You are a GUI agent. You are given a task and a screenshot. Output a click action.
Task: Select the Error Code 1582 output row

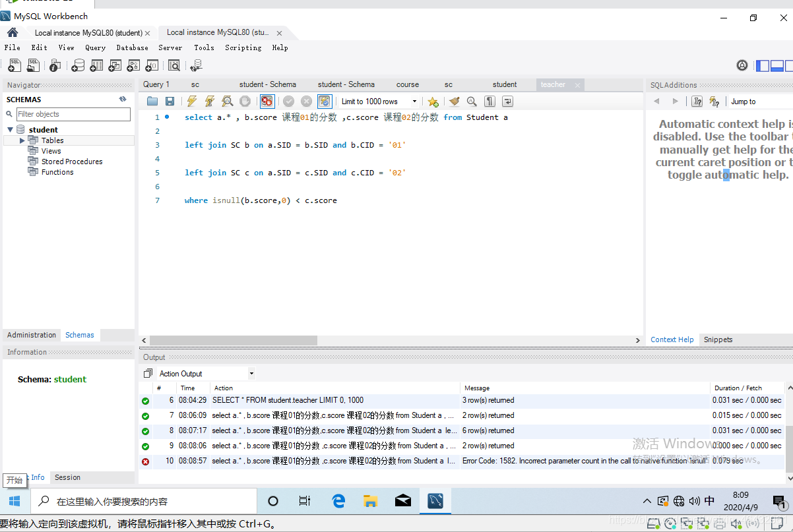pos(462,461)
